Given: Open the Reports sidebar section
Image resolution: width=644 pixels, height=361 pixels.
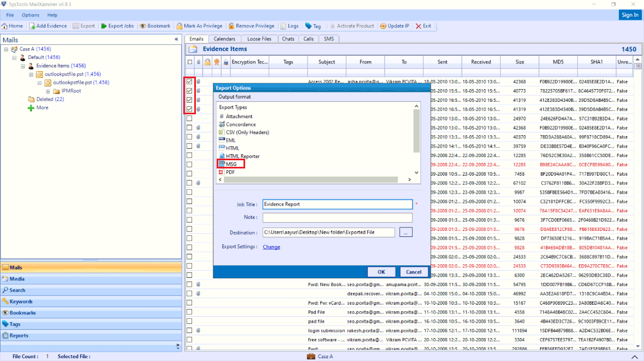Looking at the screenshot, I should [x=91, y=335].
